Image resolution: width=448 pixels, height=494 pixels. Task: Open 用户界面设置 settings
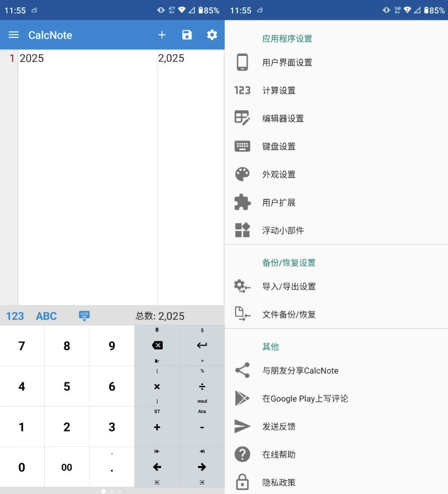point(287,63)
